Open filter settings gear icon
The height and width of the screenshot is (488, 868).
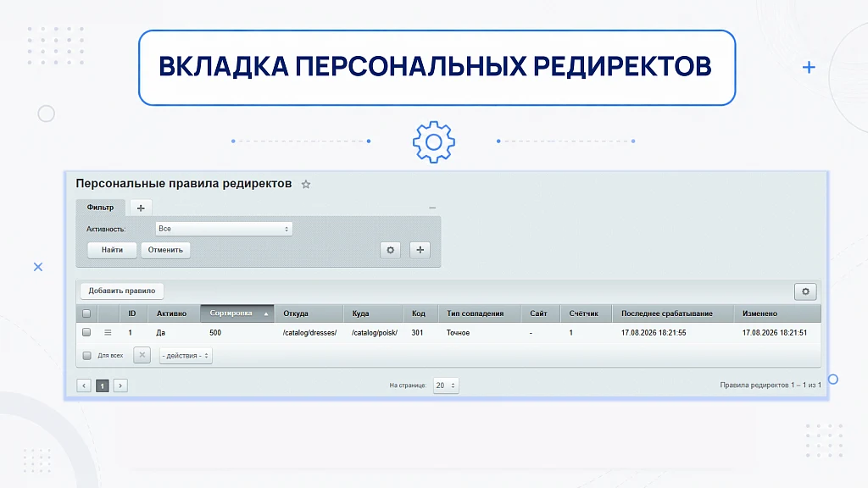pyautogui.click(x=390, y=250)
